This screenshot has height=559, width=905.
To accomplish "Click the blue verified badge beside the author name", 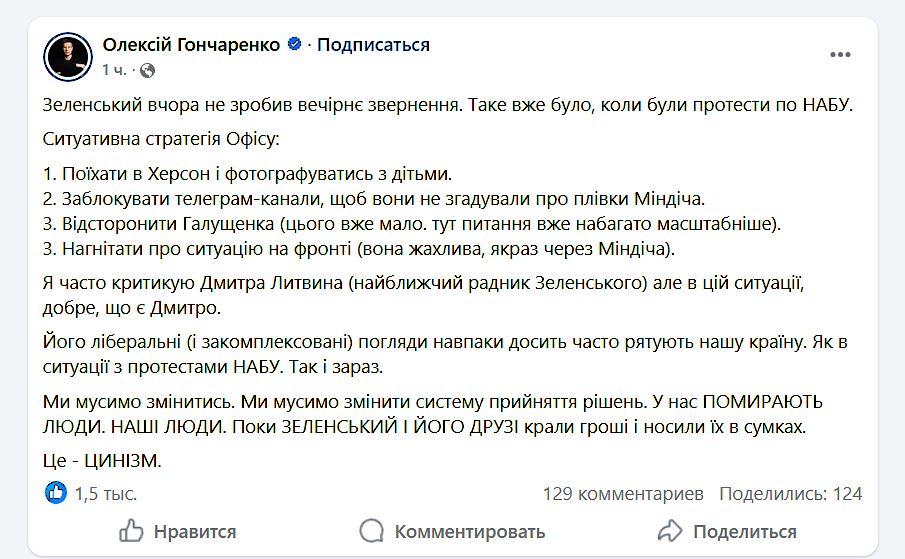I will point(295,45).
